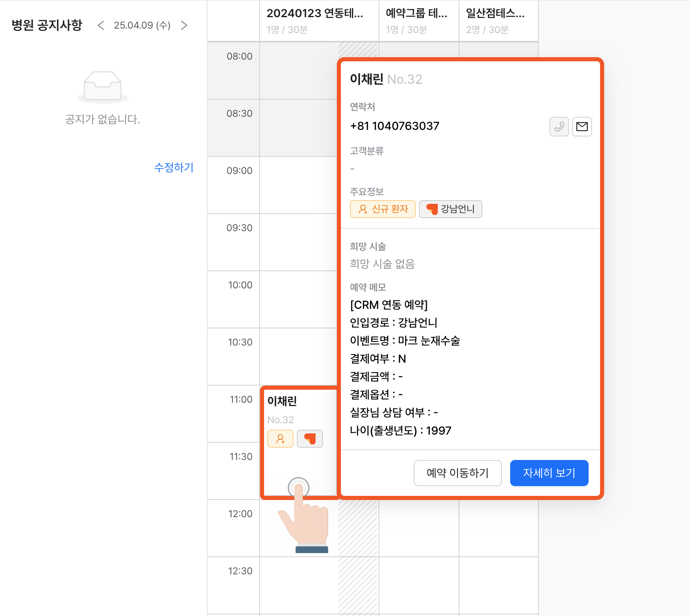Click the phone call icon
Image resolution: width=690 pixels, height=616 pixels.
(559, 127)
